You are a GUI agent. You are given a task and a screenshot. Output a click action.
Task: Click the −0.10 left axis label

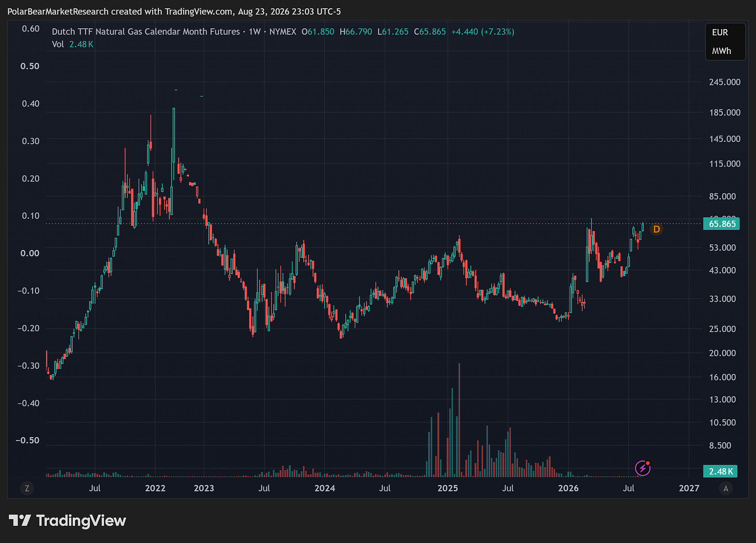point(28,291)
